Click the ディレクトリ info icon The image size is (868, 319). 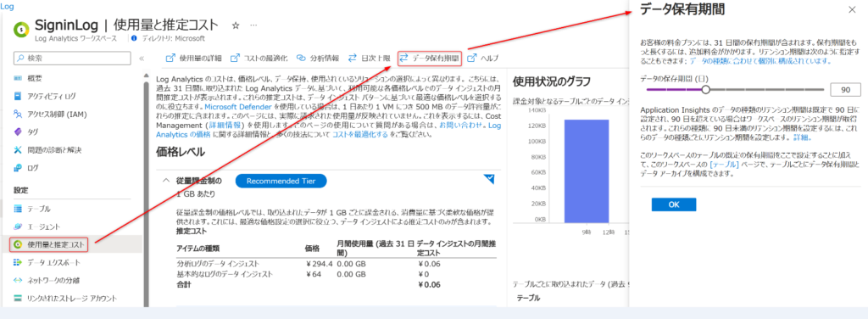click(x=133, y=38)
